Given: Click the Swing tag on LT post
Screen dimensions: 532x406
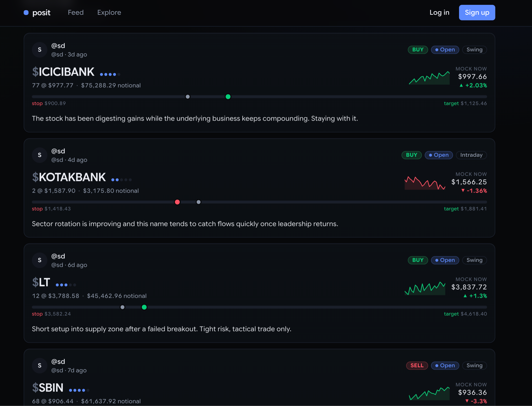Looking at the screenshot, I should [x=474, y=260].
